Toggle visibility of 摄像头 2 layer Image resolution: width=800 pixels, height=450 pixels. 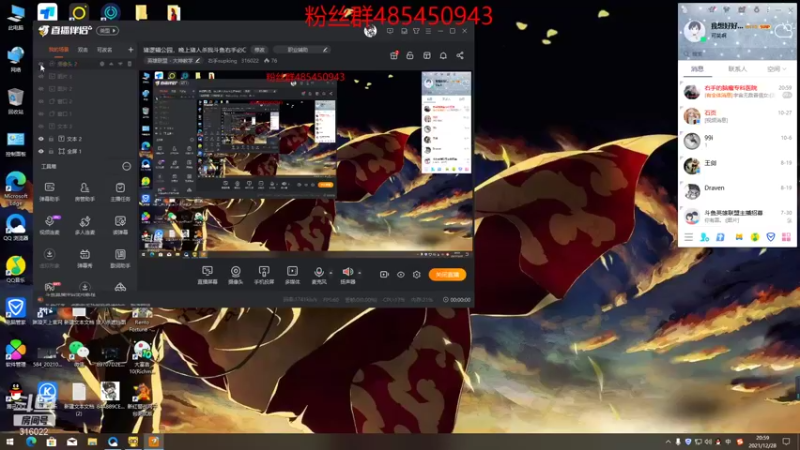[x=41, y=64]
